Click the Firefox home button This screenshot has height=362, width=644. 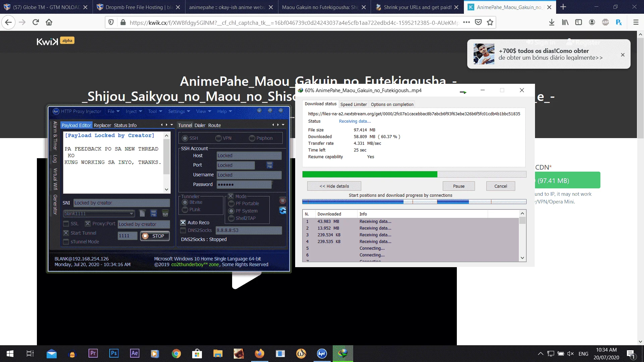(49, 22)
